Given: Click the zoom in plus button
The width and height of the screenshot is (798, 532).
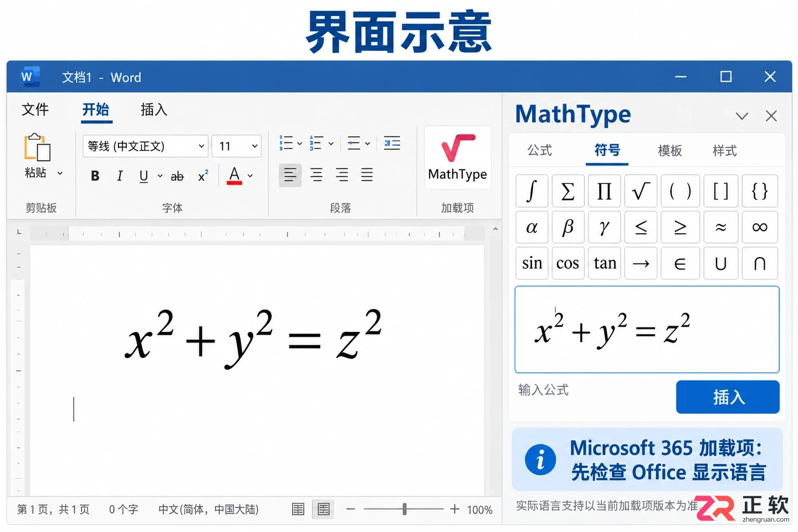Looking at the screenshot, I should [x=454, y=509].
